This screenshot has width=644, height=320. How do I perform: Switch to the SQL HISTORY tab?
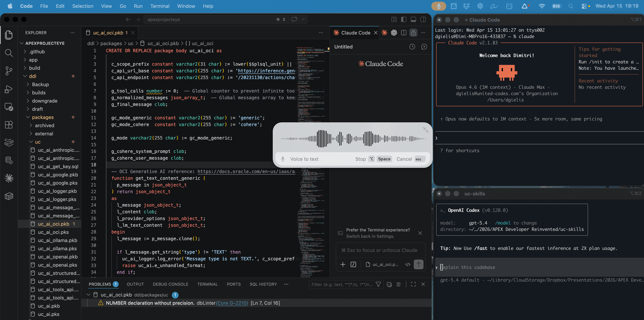pos(263,284)
